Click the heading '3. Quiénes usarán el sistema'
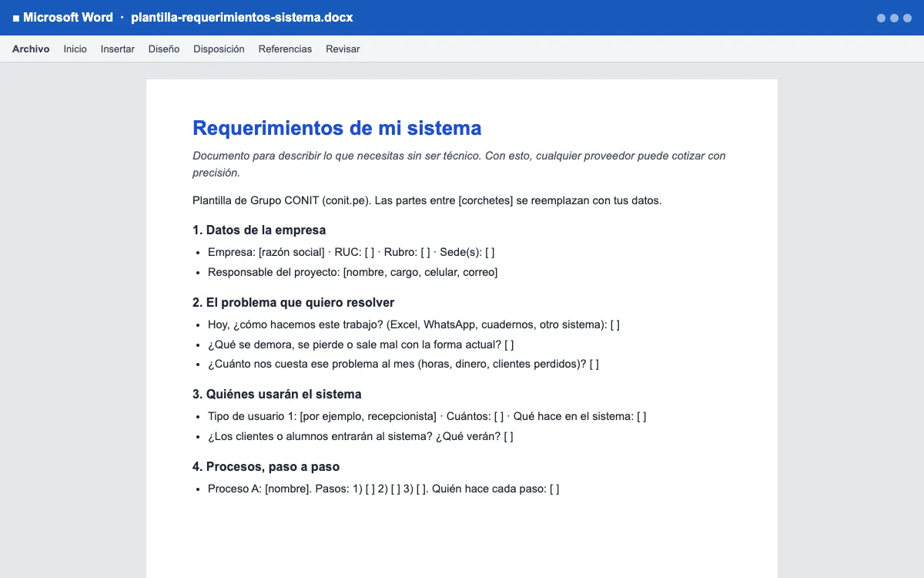Screen dimensions: 924x578 [x=277, y=394]
